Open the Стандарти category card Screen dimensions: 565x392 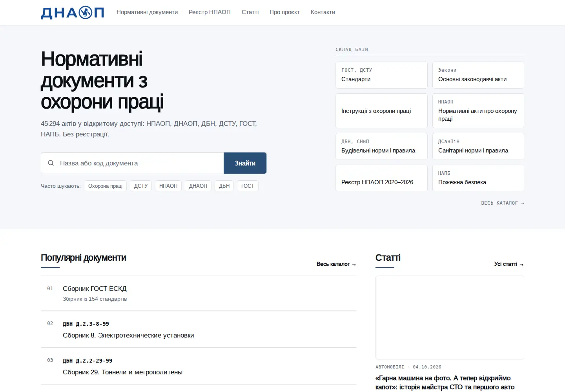381,75
